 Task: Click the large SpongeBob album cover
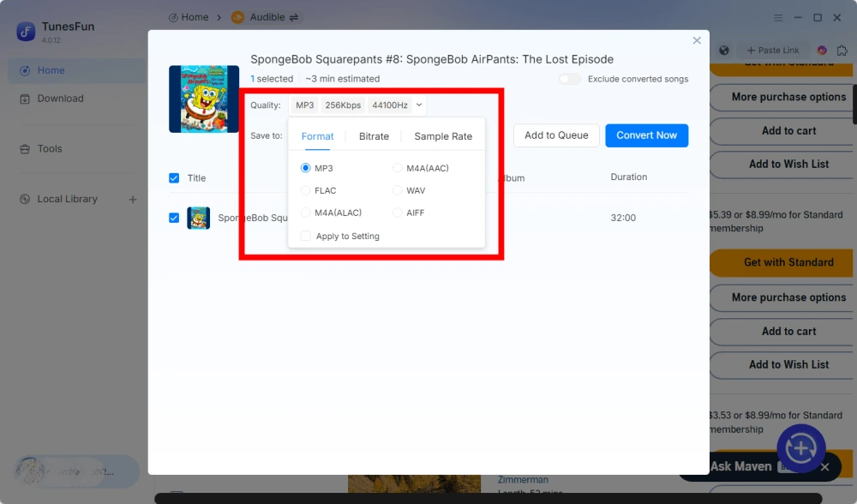204,99
